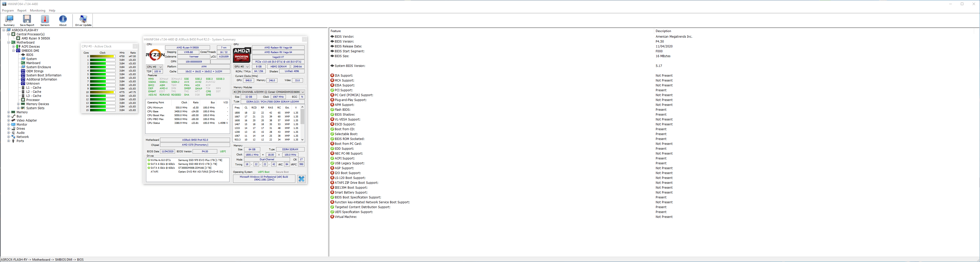Click the Audio speaker icon in tree

click(13, 133)
